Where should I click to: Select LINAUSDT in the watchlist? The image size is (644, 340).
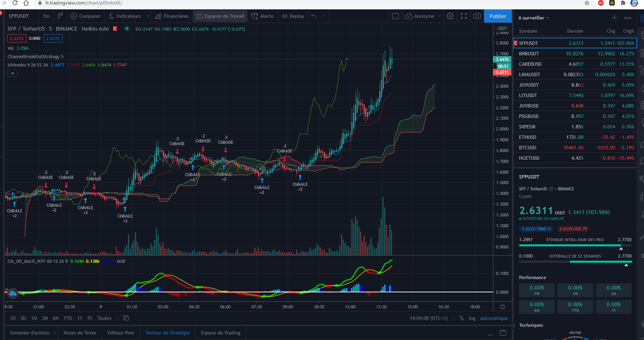[x=575, y=74]
